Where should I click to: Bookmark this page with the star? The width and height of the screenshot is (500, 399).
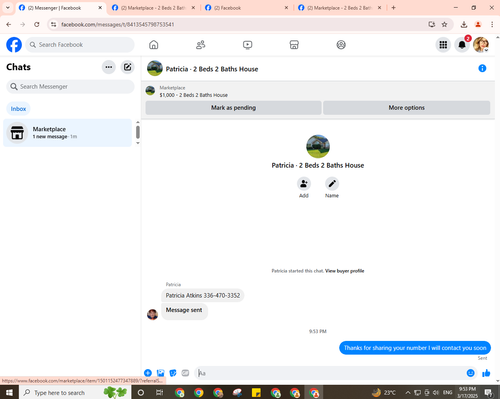tap(444, 24)
